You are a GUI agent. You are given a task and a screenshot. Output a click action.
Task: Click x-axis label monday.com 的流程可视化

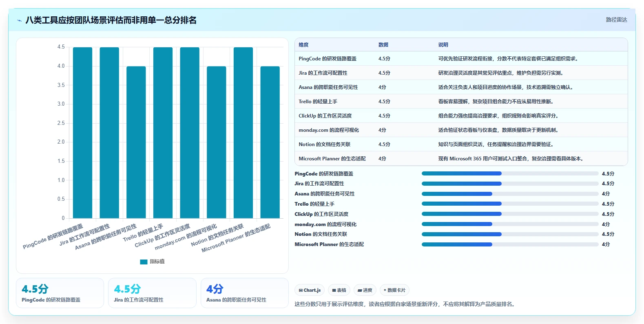186,237
